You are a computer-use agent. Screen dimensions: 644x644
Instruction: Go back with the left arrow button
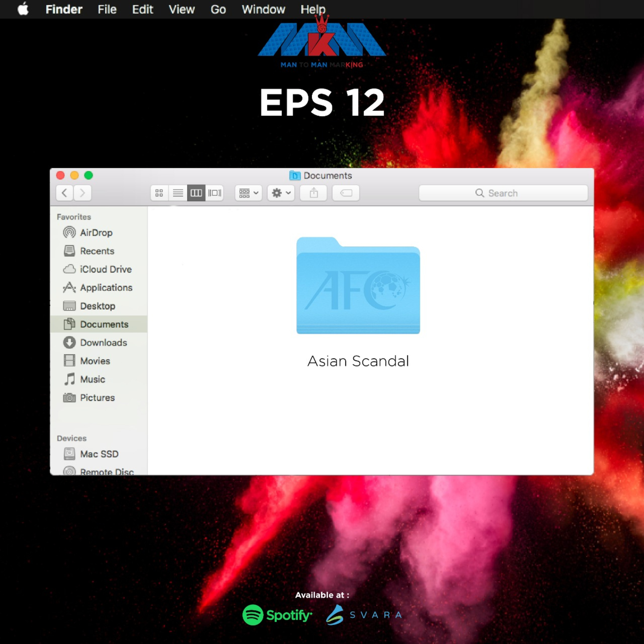(65, 193)
